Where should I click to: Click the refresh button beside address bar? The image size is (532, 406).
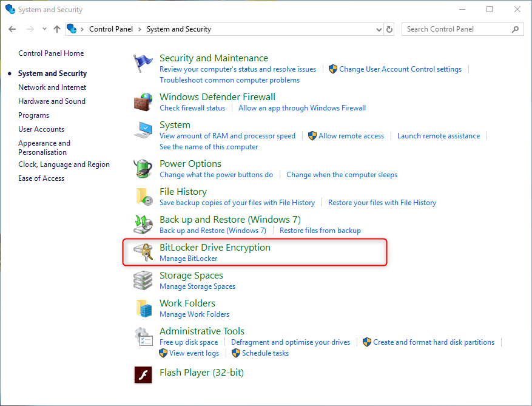tap(389, 29)
